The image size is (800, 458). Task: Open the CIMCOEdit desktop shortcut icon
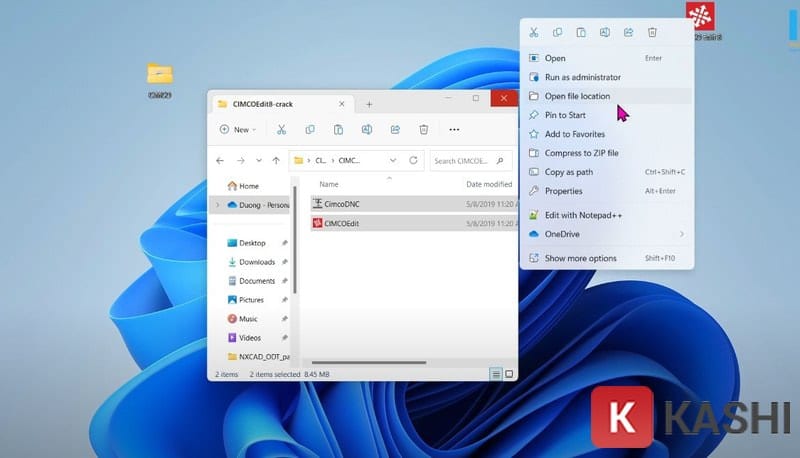point(699,17)
